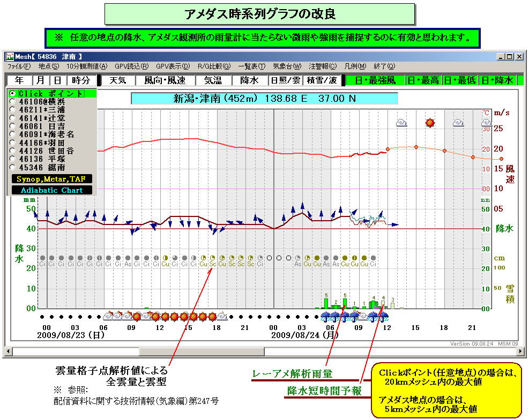The image size is (529, 420).
Task: Click the green 日・最強風 button
Action: pyautogui.click(x=375, y=80)
